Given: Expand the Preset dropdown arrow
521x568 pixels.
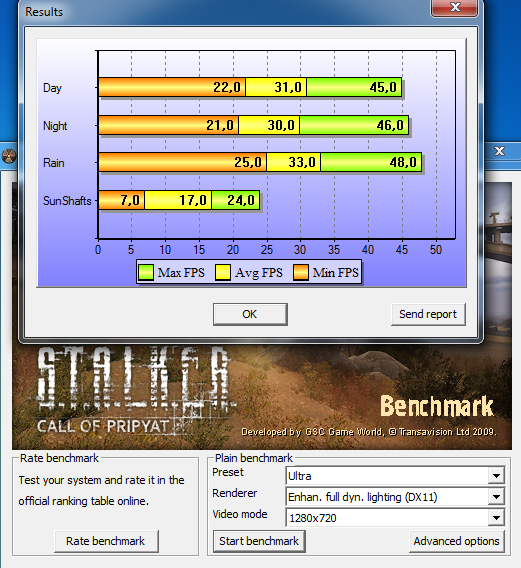Looking at the screenshot, I should (x=496, y=476).
